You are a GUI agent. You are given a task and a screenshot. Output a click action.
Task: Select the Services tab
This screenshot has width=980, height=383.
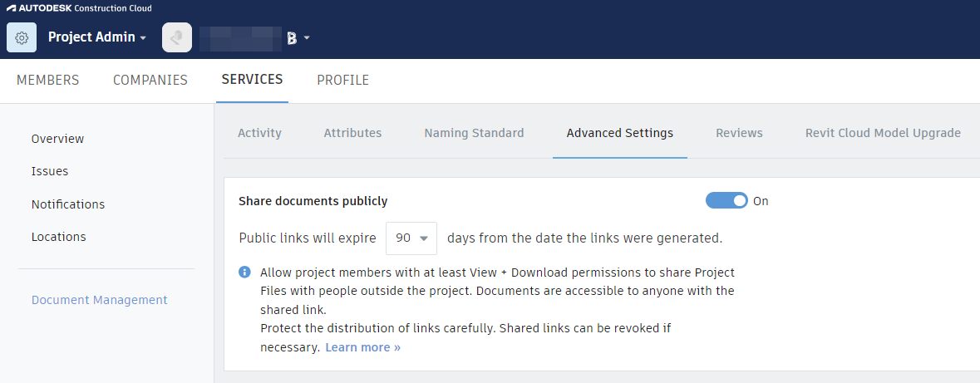(252, 80)
